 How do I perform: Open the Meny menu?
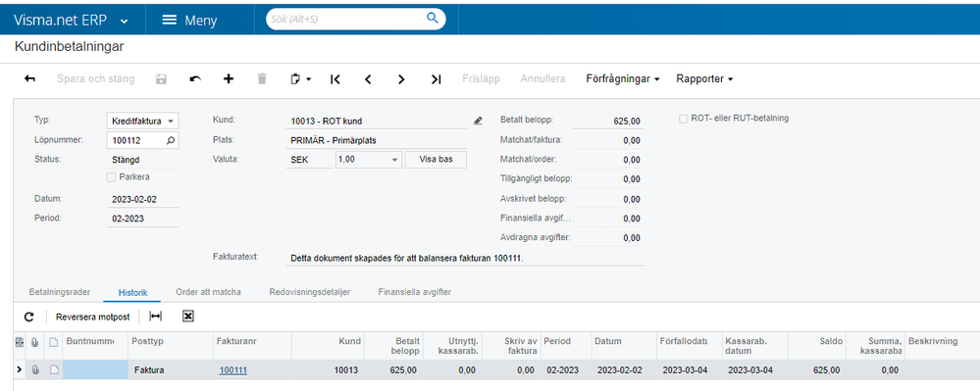click(x=190, y=20)
